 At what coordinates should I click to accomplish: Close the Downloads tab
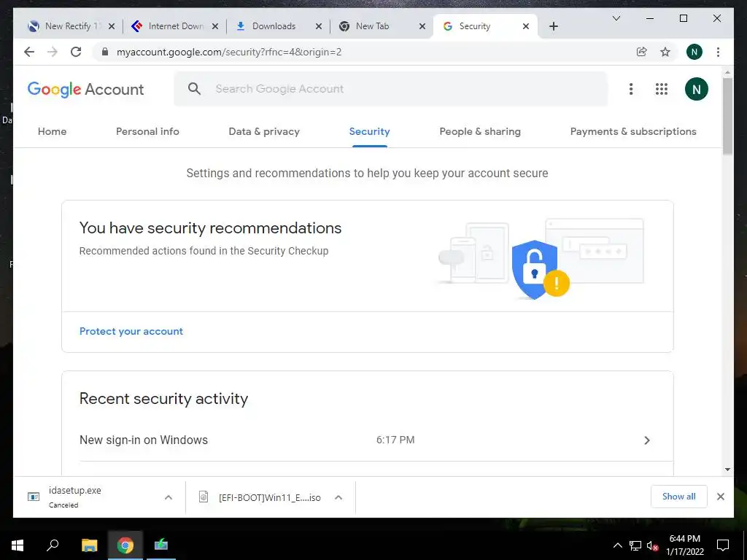319,26
